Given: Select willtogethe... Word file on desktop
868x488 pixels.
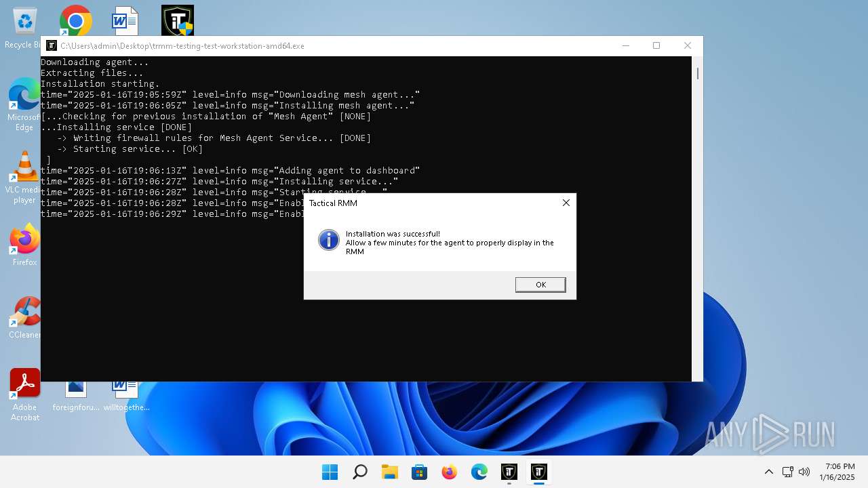Looking at the screenshot, I should (x=126, y=396).
